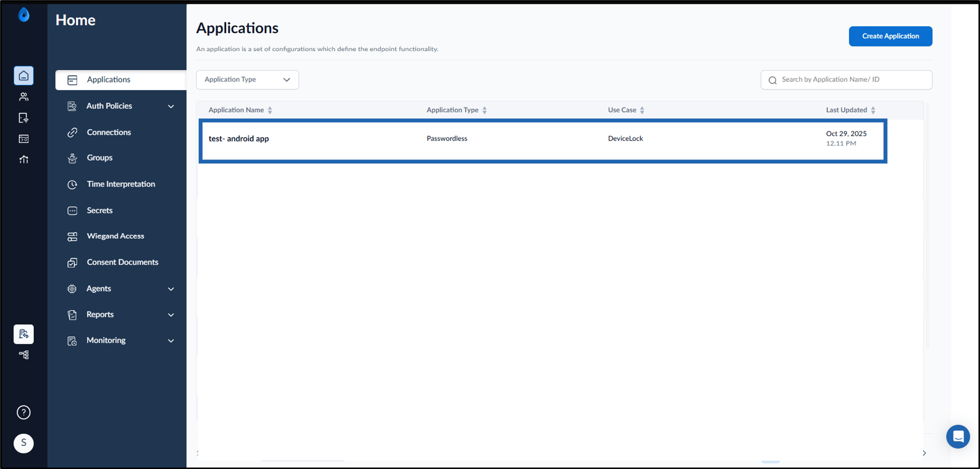Click the Agents gear icon

[72, 289]
